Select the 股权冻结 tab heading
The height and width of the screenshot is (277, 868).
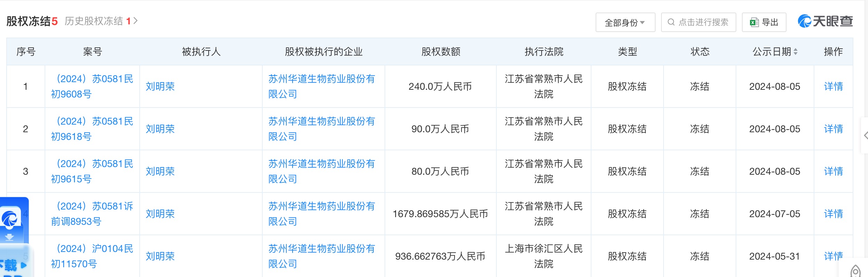(x=32, y=21)
